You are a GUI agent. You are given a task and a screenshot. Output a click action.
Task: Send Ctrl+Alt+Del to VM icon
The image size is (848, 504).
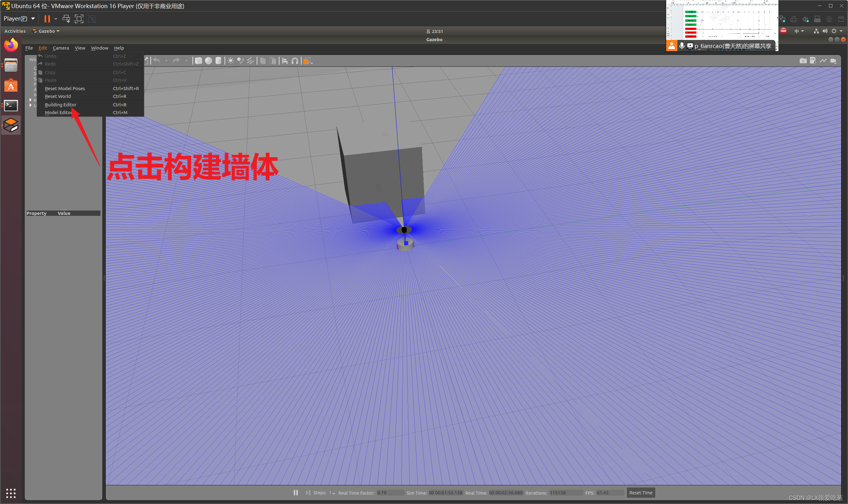click(66, 19)
